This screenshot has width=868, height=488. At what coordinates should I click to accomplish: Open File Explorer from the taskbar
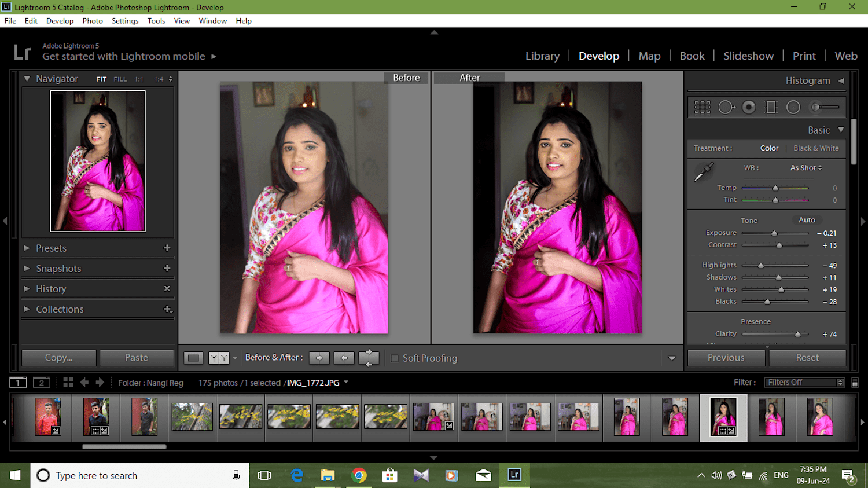point(328,475)
